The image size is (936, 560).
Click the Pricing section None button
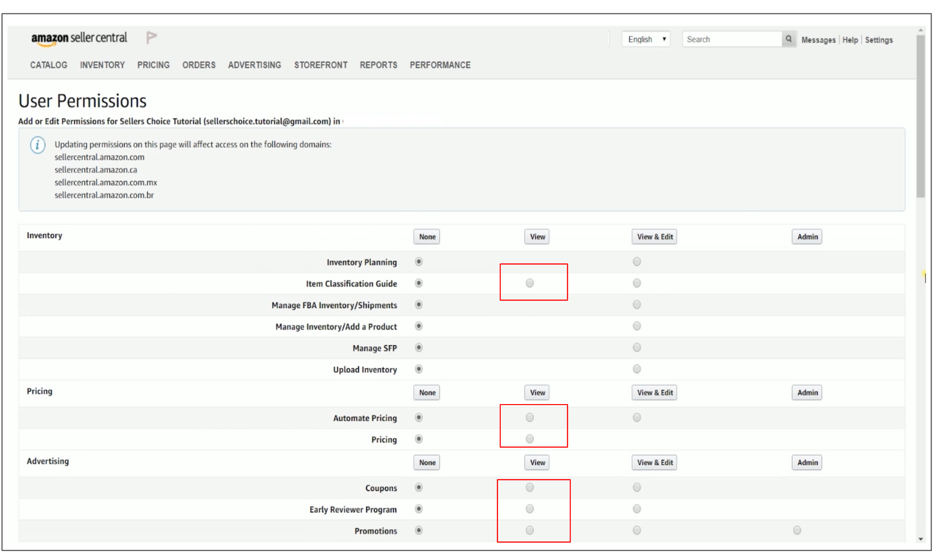click(427, 392)
